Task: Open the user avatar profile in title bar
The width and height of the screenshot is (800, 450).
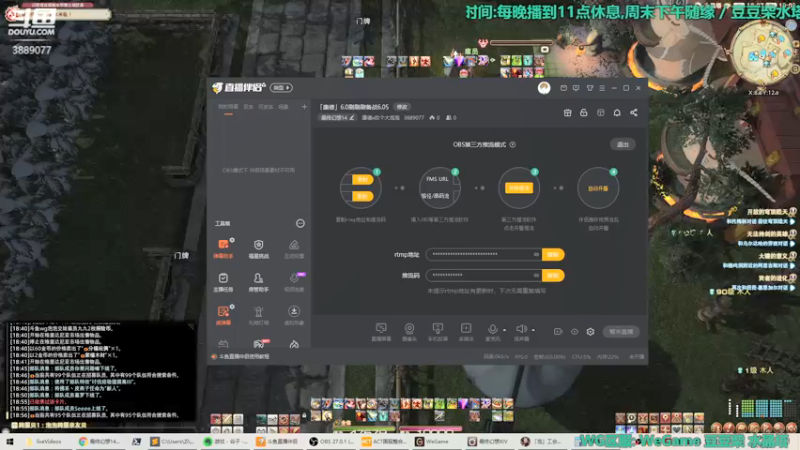Action: point(544,88)
